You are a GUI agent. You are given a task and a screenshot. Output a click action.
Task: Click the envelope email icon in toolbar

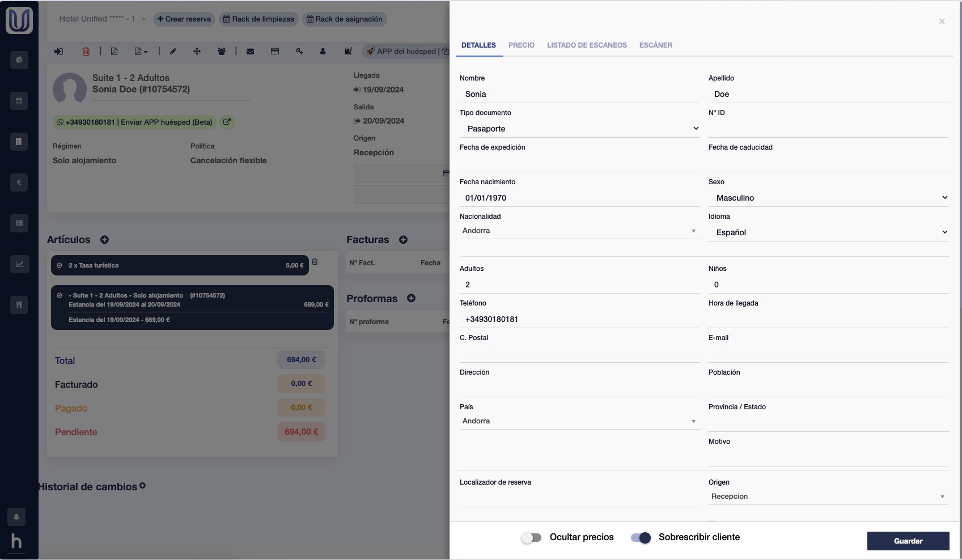point(250,52)
